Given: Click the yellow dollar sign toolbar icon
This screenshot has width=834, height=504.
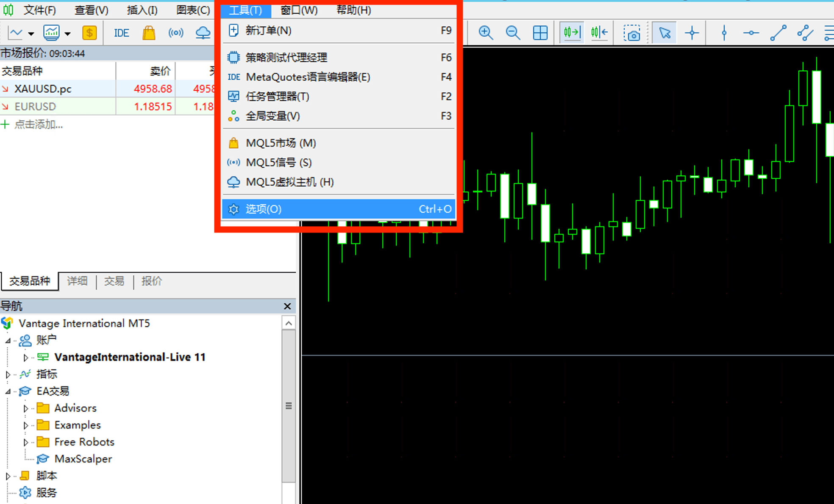Looking at the screenshot, I should coord(89,33).
